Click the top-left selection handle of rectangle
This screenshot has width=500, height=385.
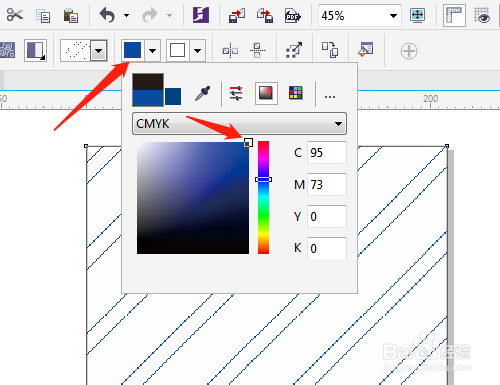pos(86,146)
